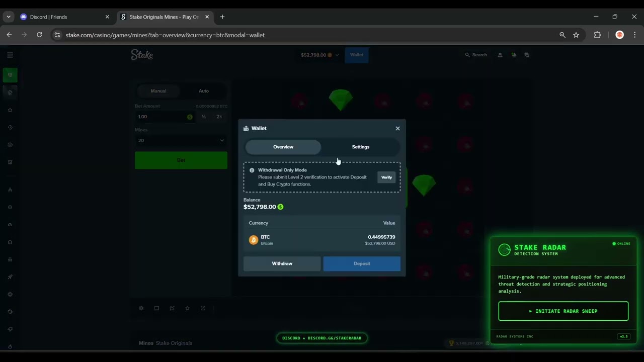
Task: Click the zoom magnifier icon in address bar
Action: pos(562,35)
